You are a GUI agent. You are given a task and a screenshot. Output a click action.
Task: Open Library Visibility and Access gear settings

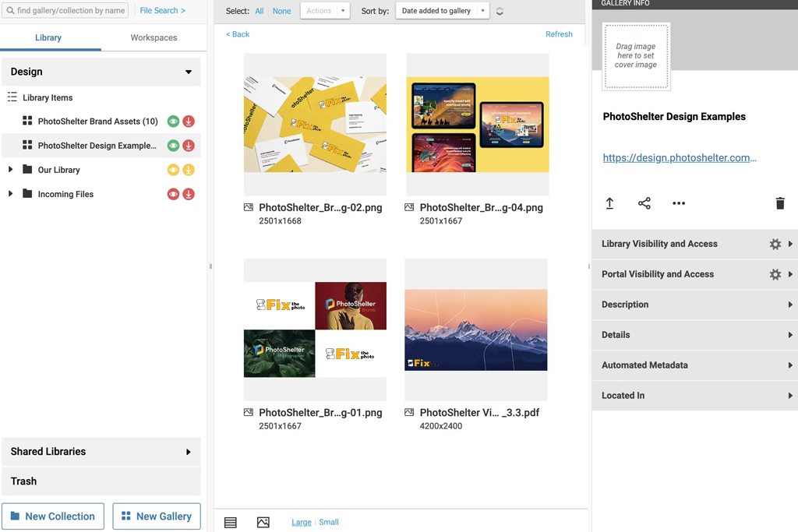775,244
